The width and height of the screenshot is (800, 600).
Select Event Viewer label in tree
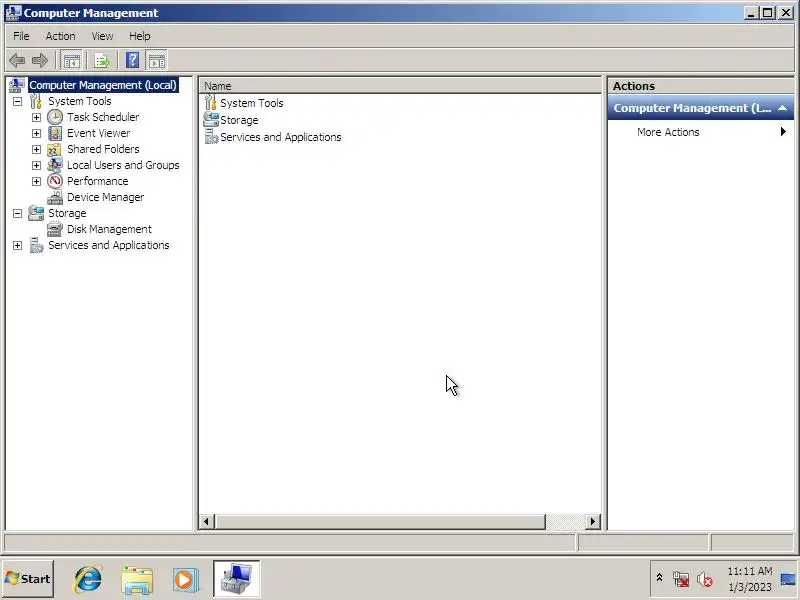[98, 133]
